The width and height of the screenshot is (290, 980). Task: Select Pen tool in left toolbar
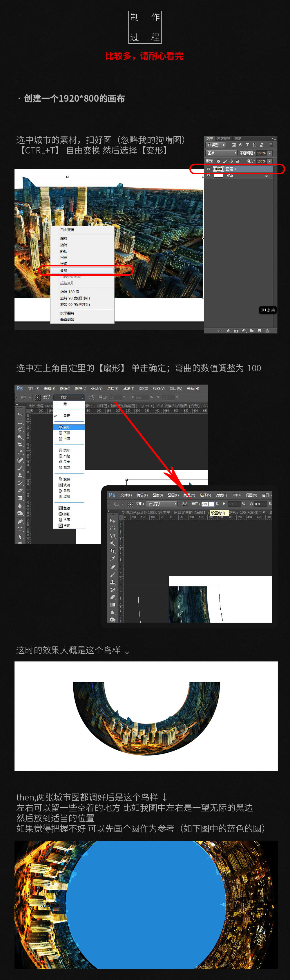pyautogui.click(x=20, y=521)
